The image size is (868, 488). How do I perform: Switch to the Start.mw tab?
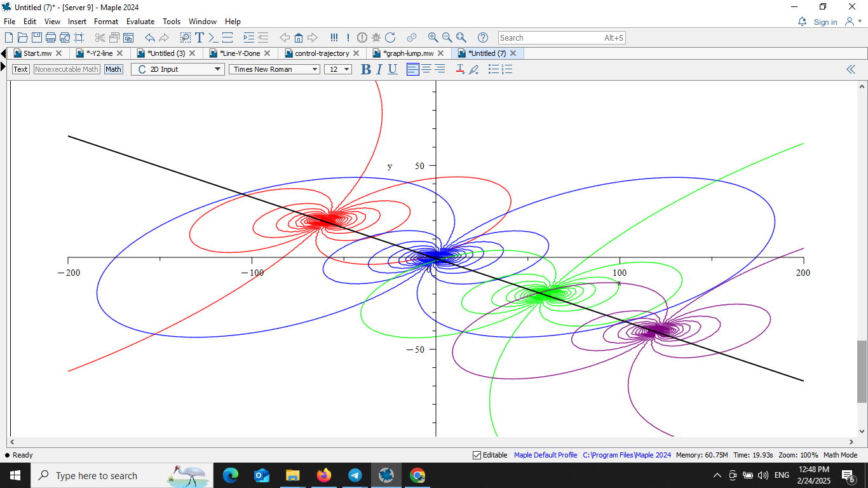pos(37,53)
